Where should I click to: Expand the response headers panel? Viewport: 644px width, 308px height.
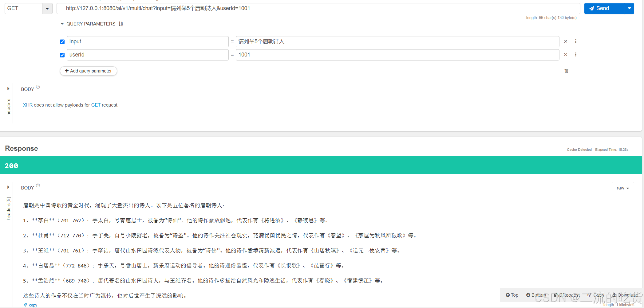[x=8, y=187]
